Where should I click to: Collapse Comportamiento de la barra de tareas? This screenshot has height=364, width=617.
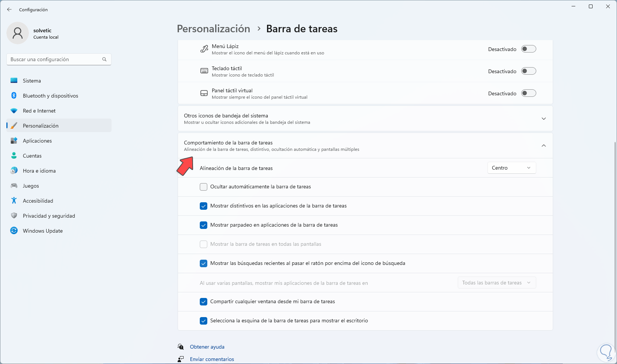point(543,146)
